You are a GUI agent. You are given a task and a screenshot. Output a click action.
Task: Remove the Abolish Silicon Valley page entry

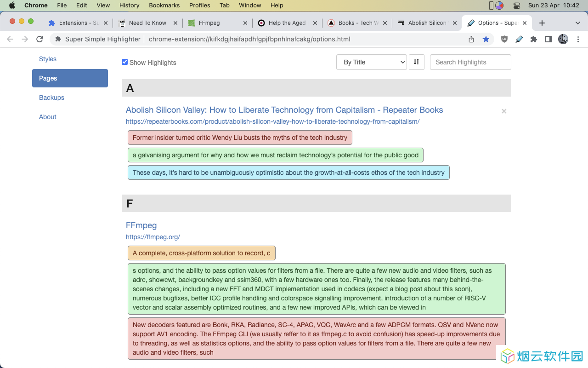[504, 111]
